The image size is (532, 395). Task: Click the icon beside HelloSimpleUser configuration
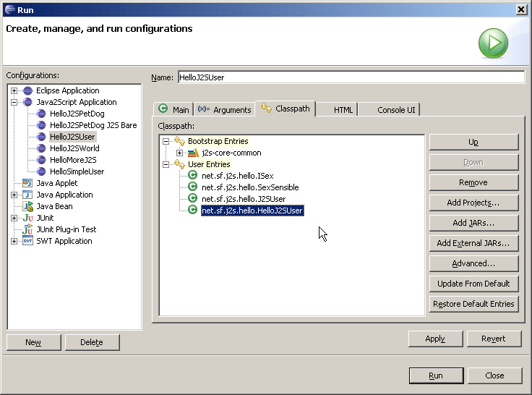41,171
